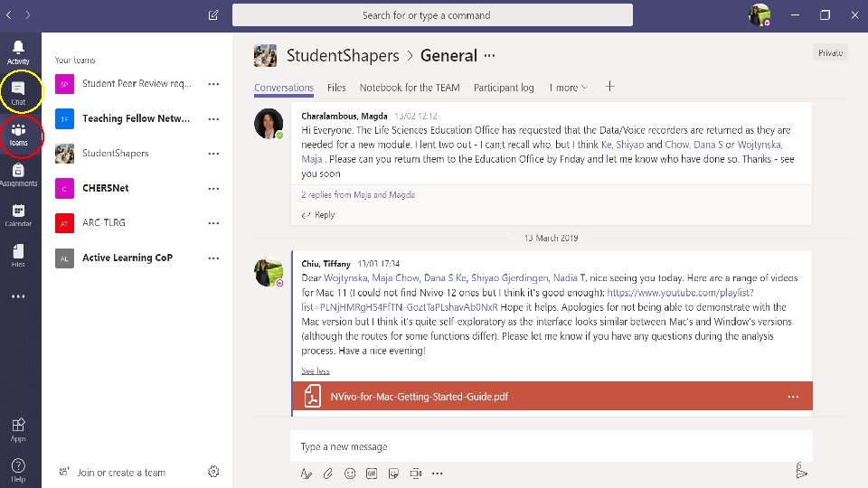
Task: Send the message with arrow icon
Action: click(x=801, y=471)
